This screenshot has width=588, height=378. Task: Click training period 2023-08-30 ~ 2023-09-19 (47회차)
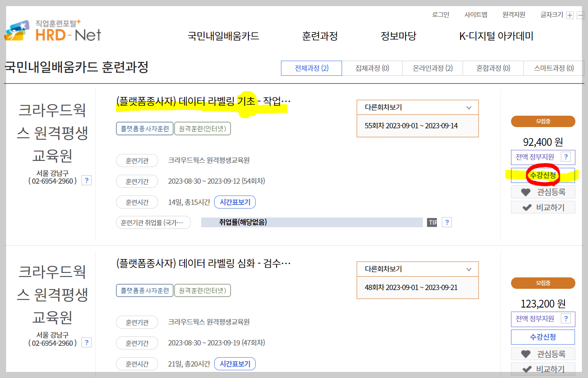click(x=217, y=343)
